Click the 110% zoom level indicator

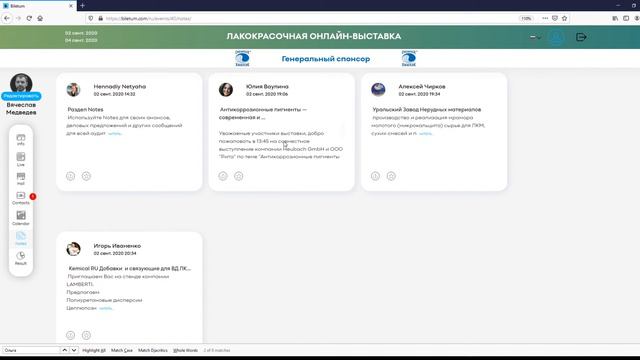pyautogui.click(x=526, y=18)
